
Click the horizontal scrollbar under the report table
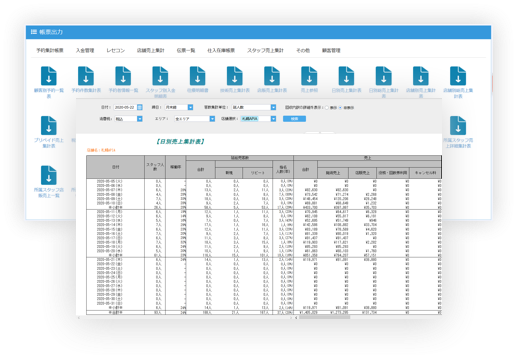point(324,317)
